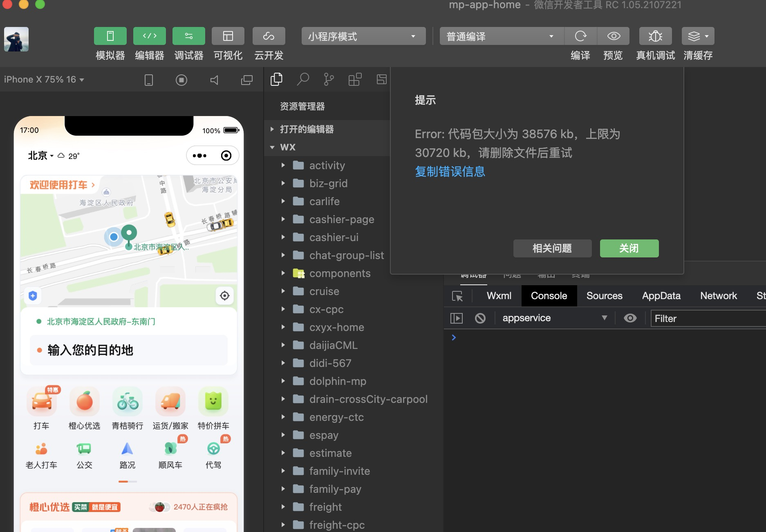The image size is (766, 532).
Task: Click the user avatar thumbnail
Action: point(16,39)
